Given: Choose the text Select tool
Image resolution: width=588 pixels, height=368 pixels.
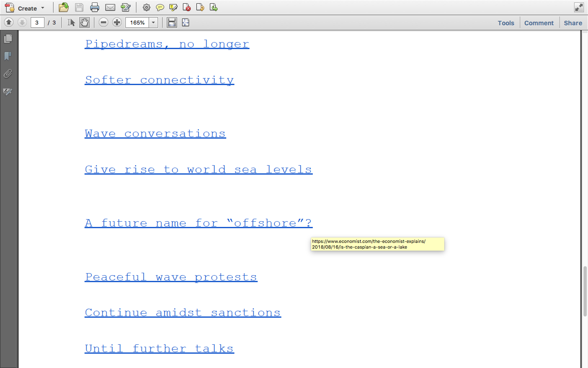Looking at the screenshot, I should pos(71,22).
